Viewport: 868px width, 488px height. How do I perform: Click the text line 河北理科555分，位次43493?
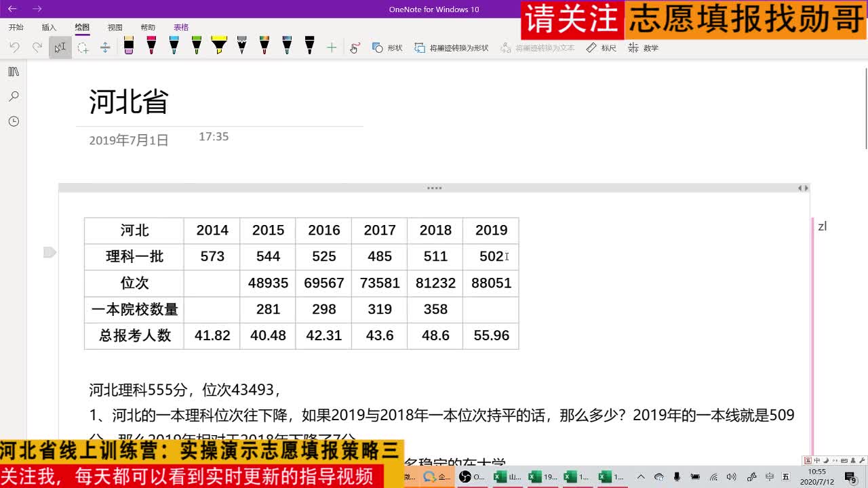click(184, 390)
